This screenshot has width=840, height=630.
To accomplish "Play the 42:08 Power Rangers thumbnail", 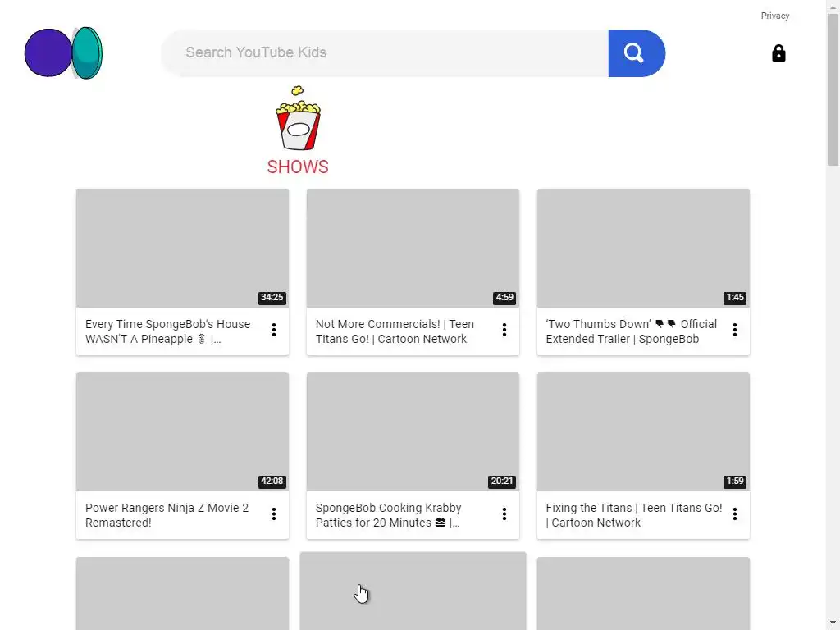I will 182,431.
